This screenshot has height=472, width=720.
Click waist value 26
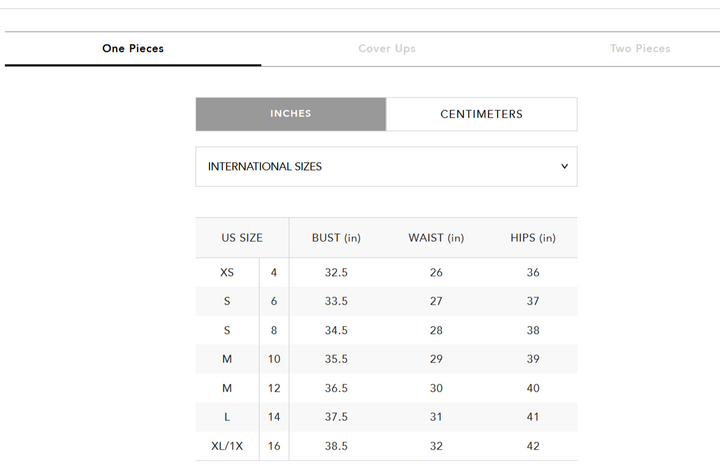click(x=436, y=273)
